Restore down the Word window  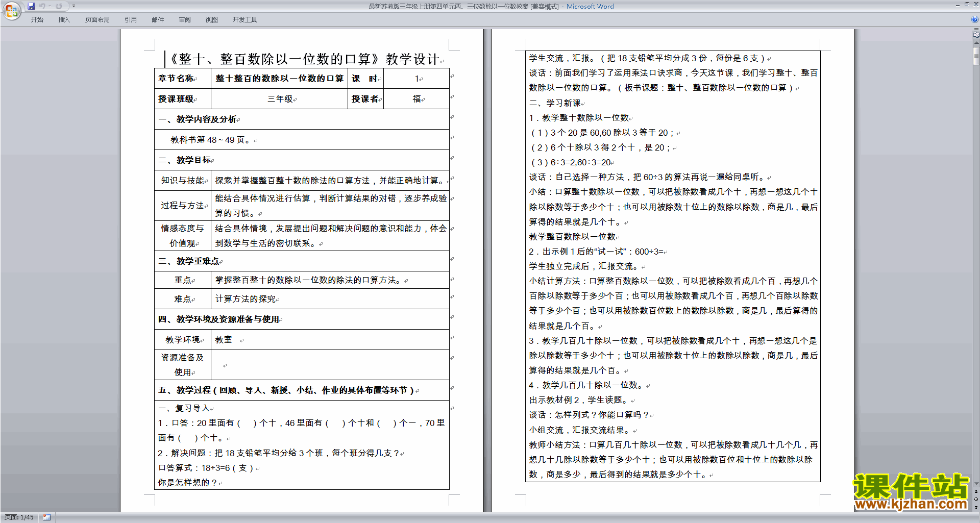click(967, 4)
